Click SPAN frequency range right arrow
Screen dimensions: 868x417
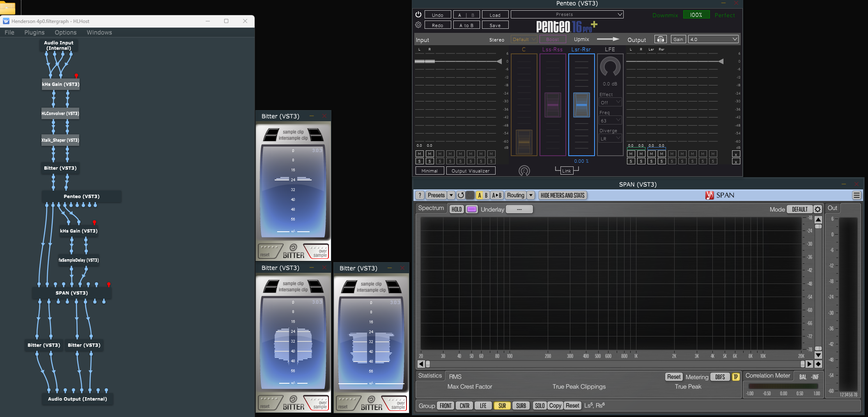coord(809,364)
